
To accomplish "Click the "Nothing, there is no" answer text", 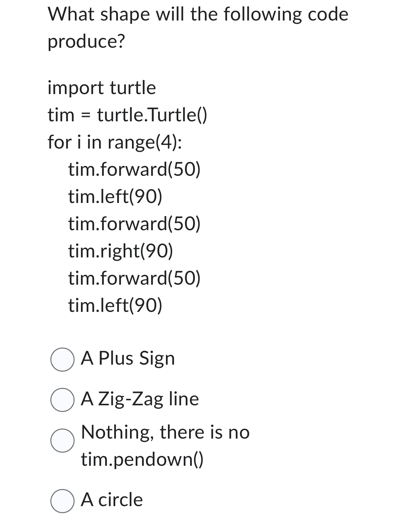I will (165, 433).
